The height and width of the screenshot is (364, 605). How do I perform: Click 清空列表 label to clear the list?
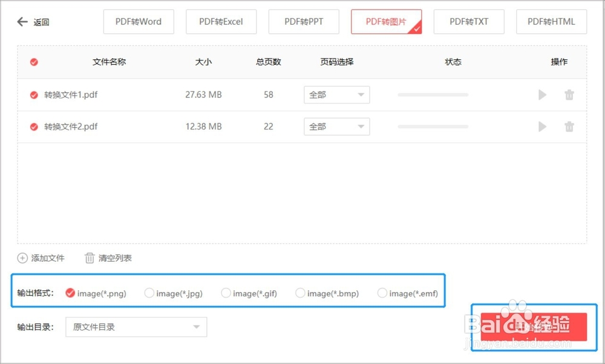(x=115, y=258)
